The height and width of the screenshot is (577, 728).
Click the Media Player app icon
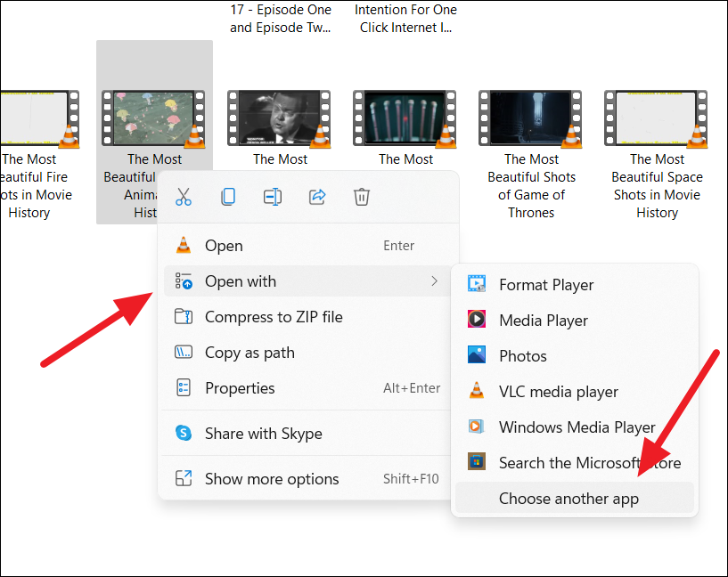(477, 319)
